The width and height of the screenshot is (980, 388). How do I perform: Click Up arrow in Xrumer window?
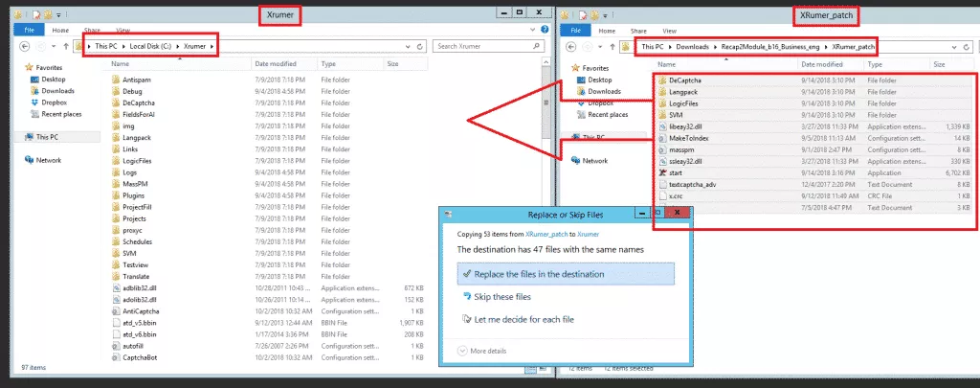click(x=66, y=46)
